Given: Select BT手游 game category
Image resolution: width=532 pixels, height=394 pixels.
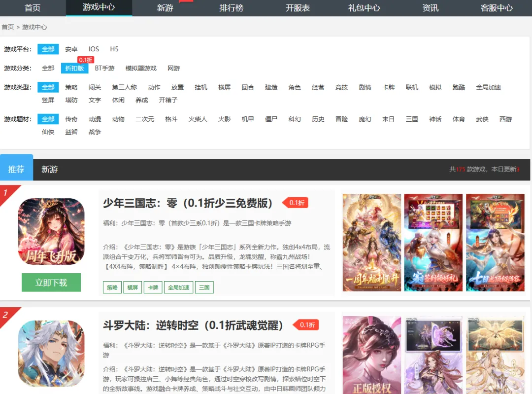Looking at the screenshot, I should pyautogui.click(x=105, y=68).
